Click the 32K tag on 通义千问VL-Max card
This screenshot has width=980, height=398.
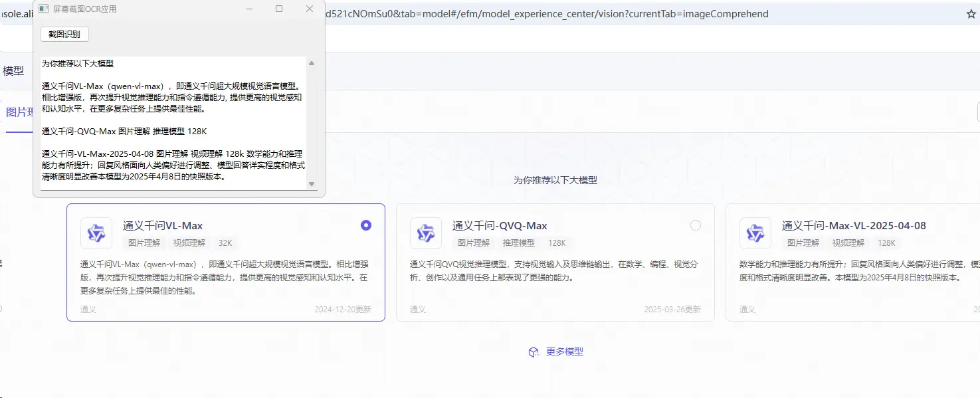[x=225, y=243]
